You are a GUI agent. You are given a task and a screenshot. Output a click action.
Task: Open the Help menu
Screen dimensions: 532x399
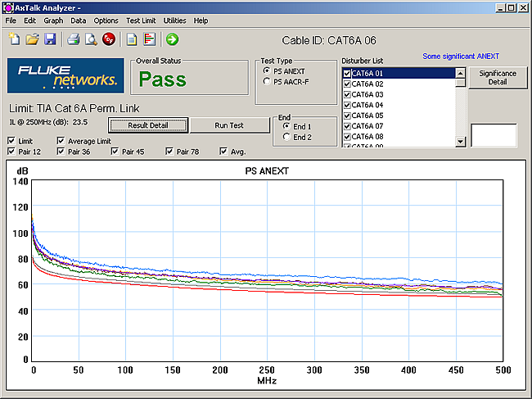point(201,20)
